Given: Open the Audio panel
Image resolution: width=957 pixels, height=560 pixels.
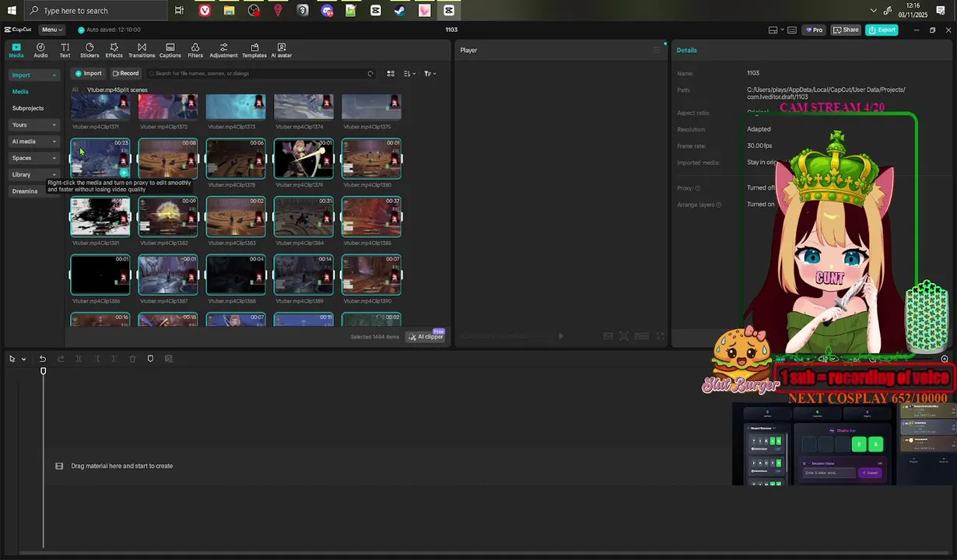Looking at the screenshot, I should point(40,51).
